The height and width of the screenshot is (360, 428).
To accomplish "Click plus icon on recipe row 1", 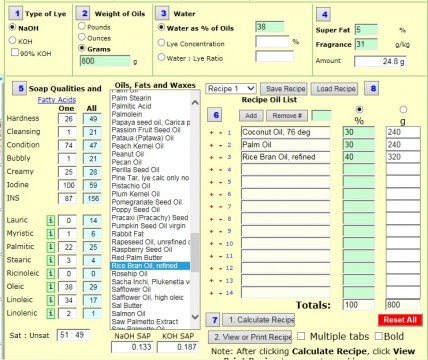I will click(x=211, y=133).
